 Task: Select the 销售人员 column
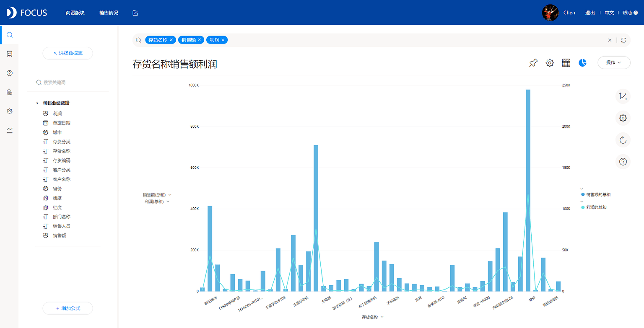[x=62, y=226]
